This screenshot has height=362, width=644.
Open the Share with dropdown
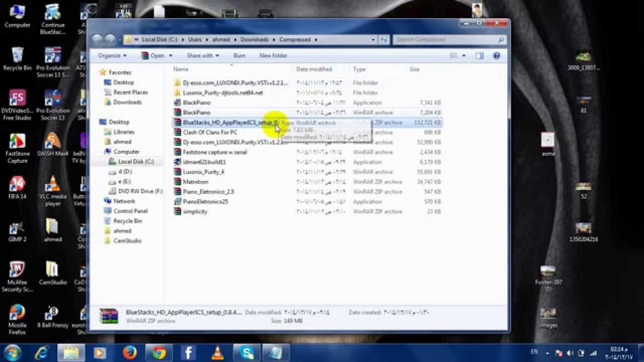click(203, 55)
